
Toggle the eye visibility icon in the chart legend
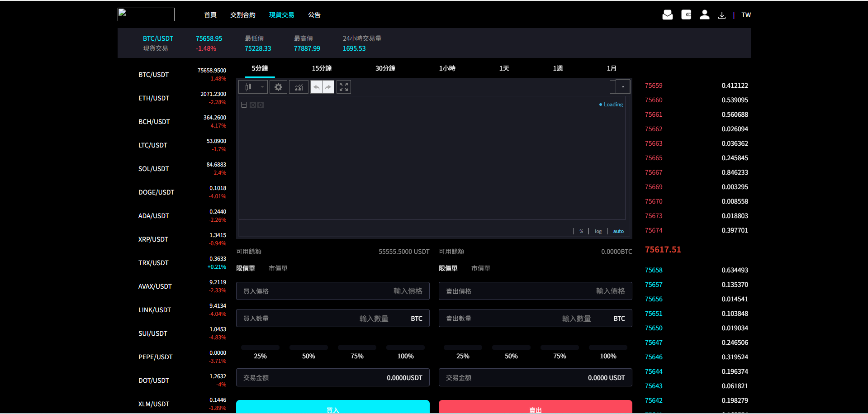click(x=253, y=105)
